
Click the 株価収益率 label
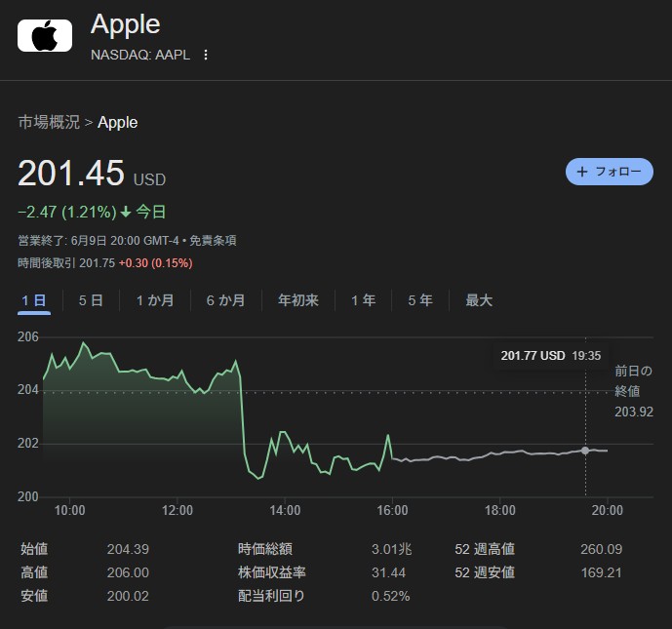pos(272,572)
